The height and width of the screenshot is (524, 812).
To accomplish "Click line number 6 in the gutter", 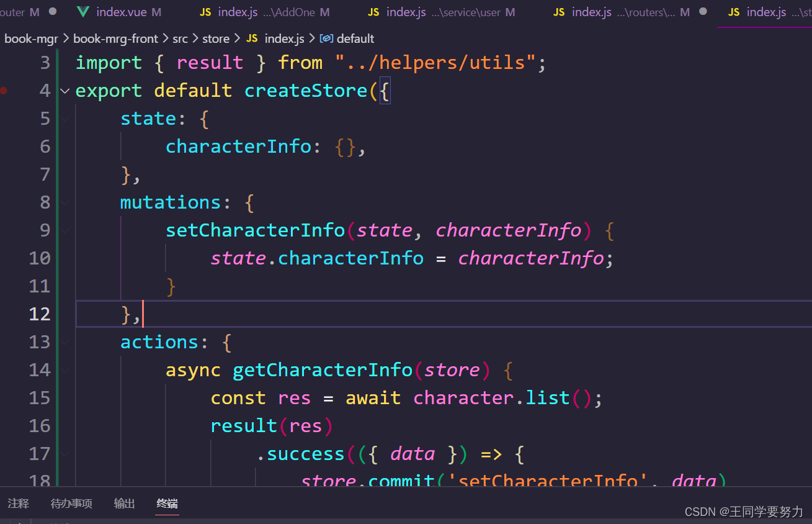I will 45,147.
